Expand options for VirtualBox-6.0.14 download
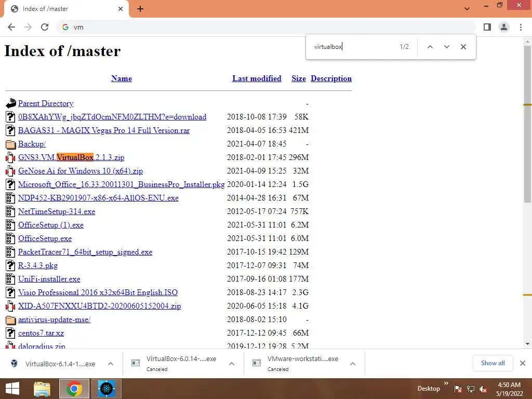 pyautogui.click(x=232, y=364)
